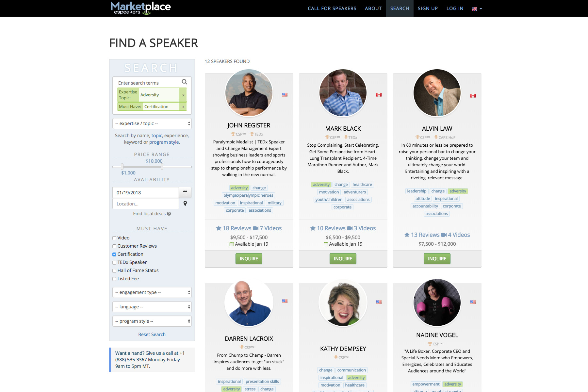Remove the Adversity expertise topic filter
588x392 pixels.
click(x=183, y=95)
